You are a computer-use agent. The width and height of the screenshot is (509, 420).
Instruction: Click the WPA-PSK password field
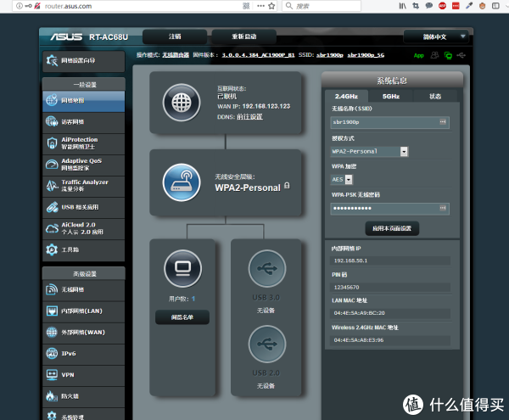click(x=390, y=209)
